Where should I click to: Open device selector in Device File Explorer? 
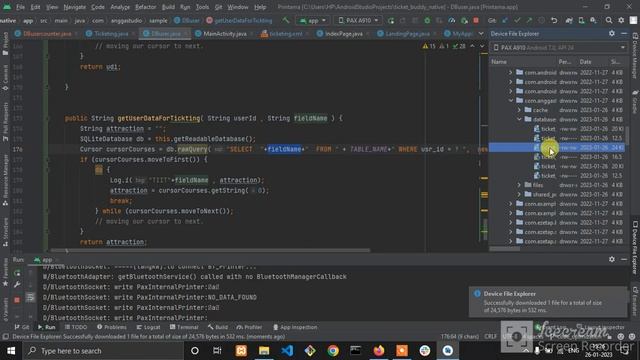point(559,48)
